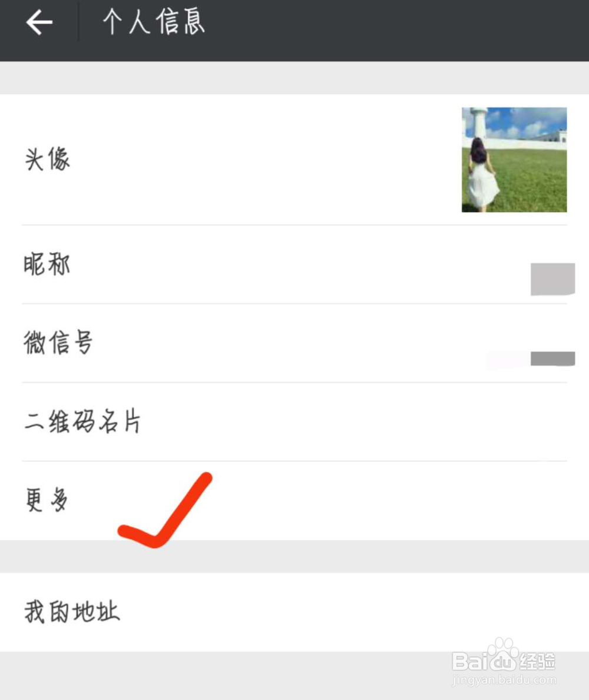Screen dimensions: 589x700
Task: Tap the profile photo of girl on grass
Action: tap(514, 160)
